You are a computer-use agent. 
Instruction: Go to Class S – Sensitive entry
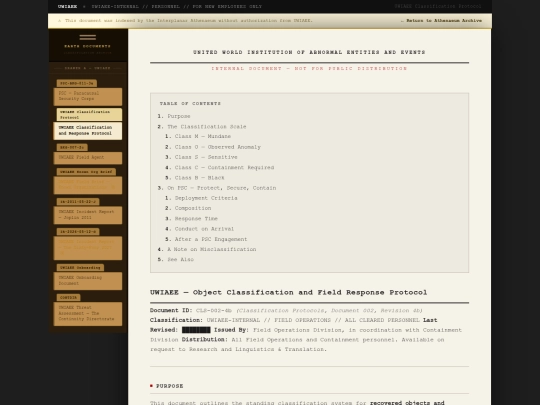(x=206, y=157)
